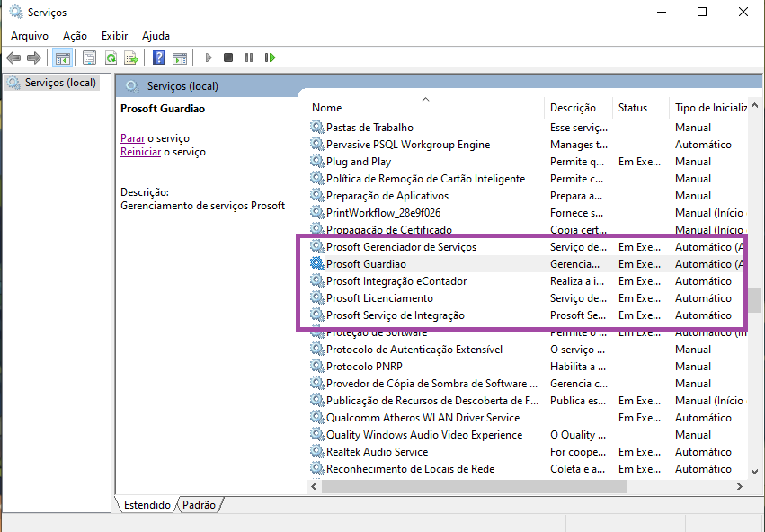
Task: Switch to the Padrão tab
Action: click(199, 505)
